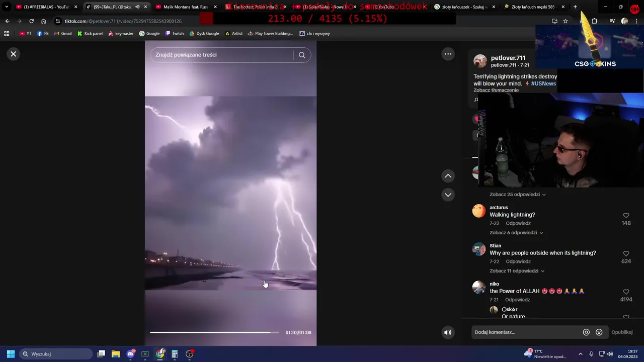644x362 pixels.
Task: Like niko's 'Power of ALLAH' comment
Action: 626,292
